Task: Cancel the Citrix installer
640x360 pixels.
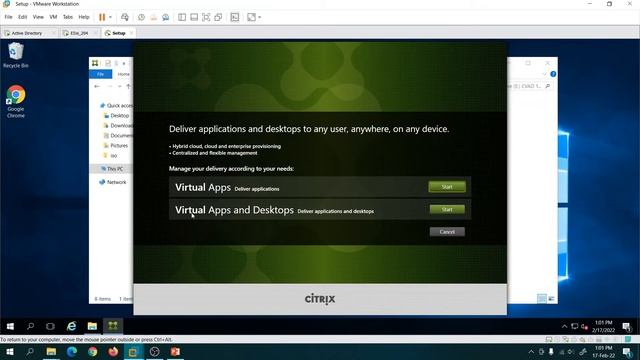Action: [x=447, y=232]
